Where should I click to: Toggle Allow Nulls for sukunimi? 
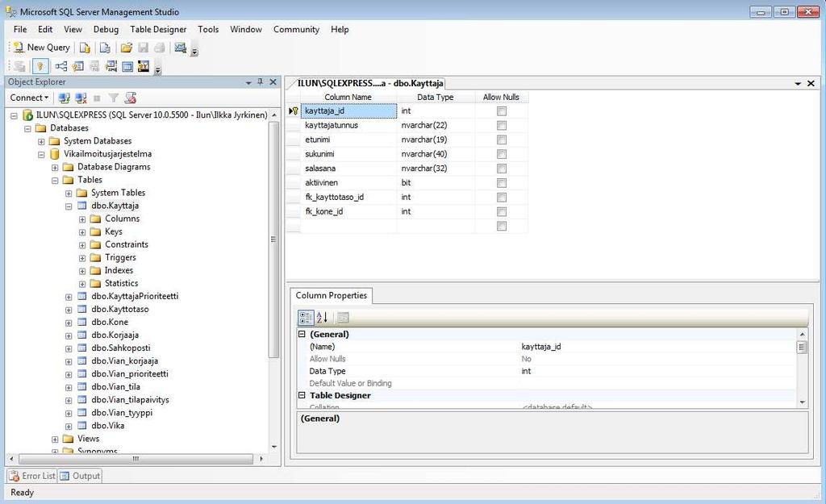click(502, 154)
